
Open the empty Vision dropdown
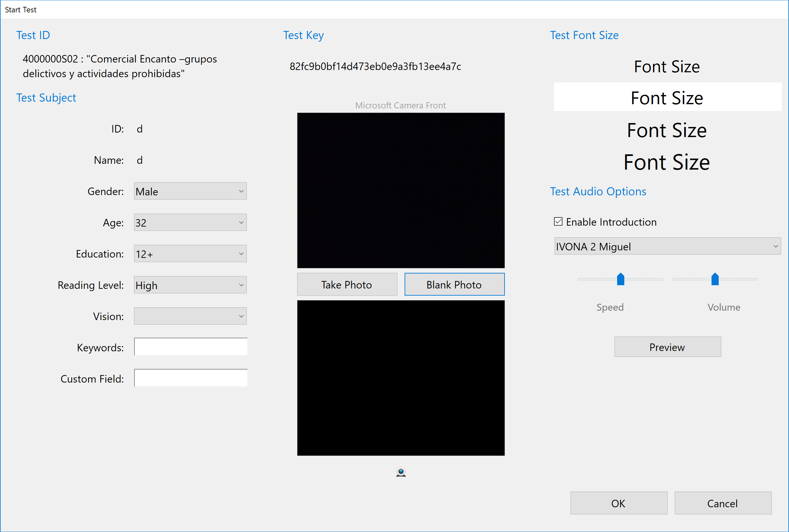(x=190, y=316)
